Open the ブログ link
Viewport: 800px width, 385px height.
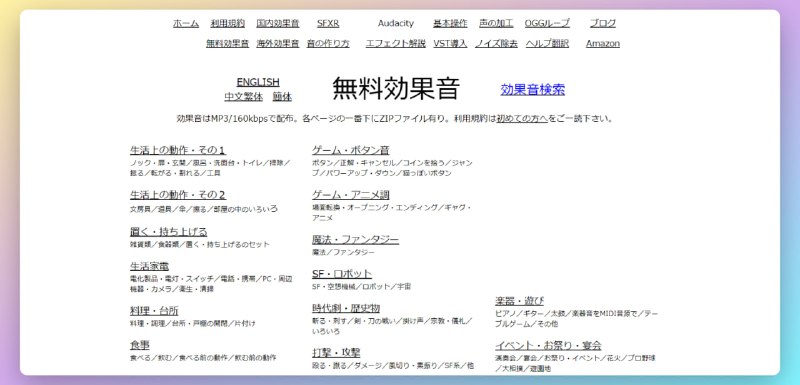pos(603,23)
